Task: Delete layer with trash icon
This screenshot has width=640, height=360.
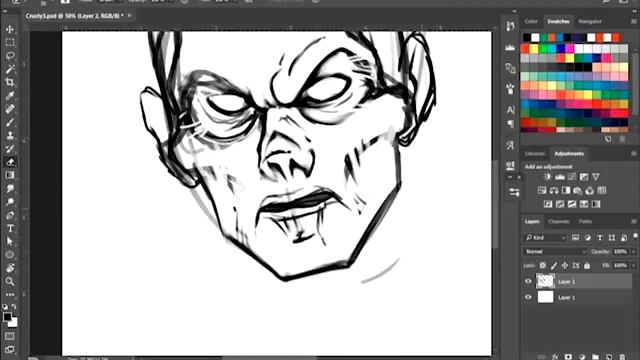Action: point(622,357)
